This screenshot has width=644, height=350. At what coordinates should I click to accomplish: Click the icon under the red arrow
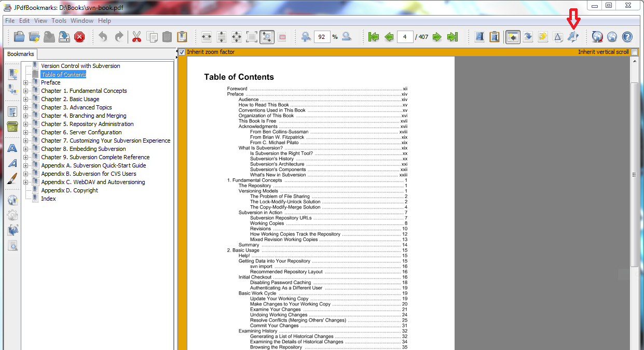point(573,37)
